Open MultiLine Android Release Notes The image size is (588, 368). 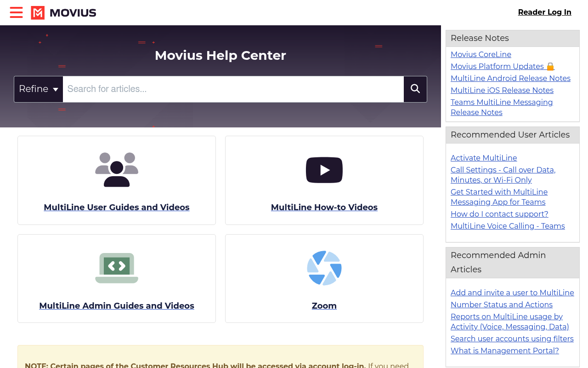coord(510,78)
